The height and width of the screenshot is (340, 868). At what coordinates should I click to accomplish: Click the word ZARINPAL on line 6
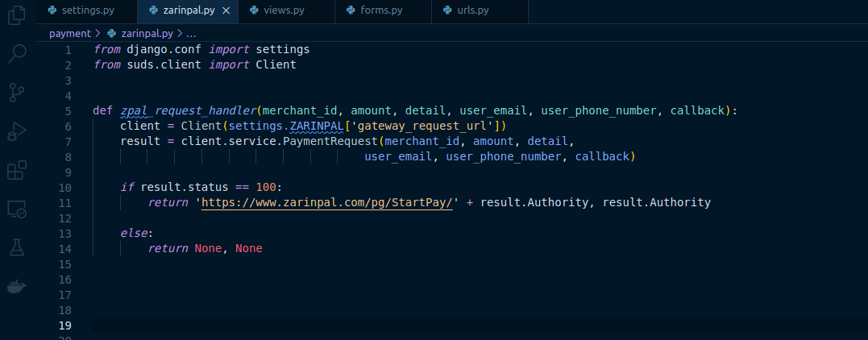[x=317, y=126]
